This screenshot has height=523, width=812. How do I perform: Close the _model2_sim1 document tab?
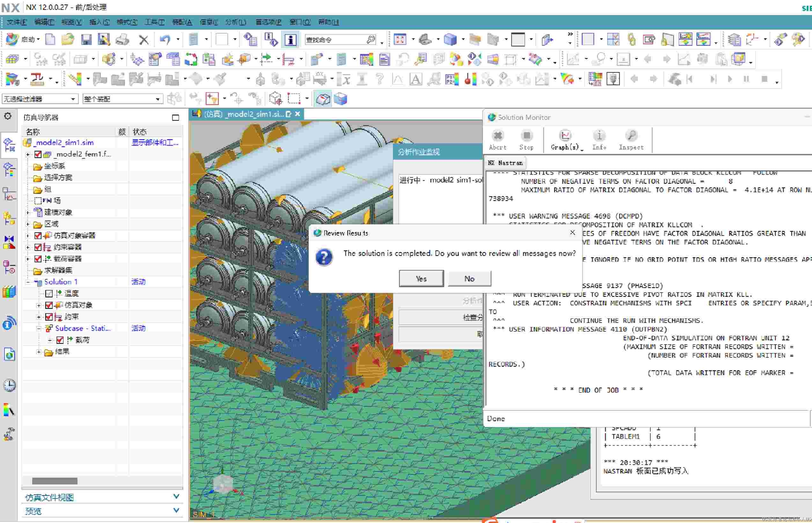pos(298,114)
